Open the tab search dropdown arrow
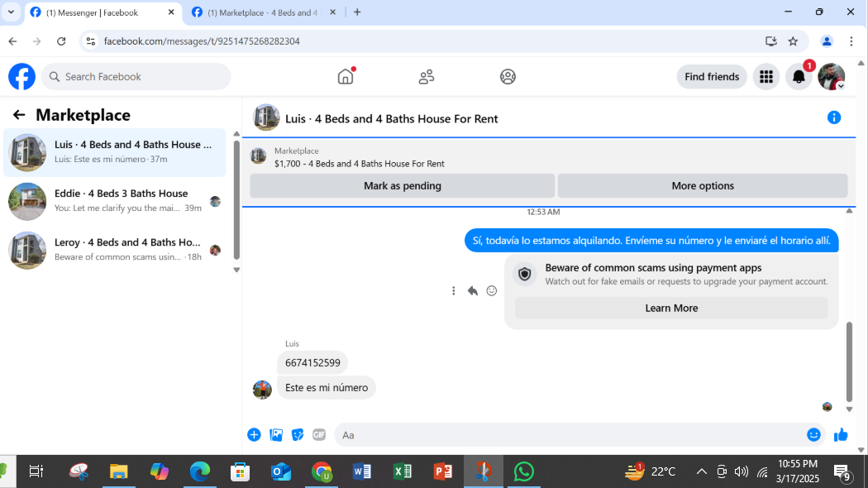The image size is (868, 488). coord(11,12)
